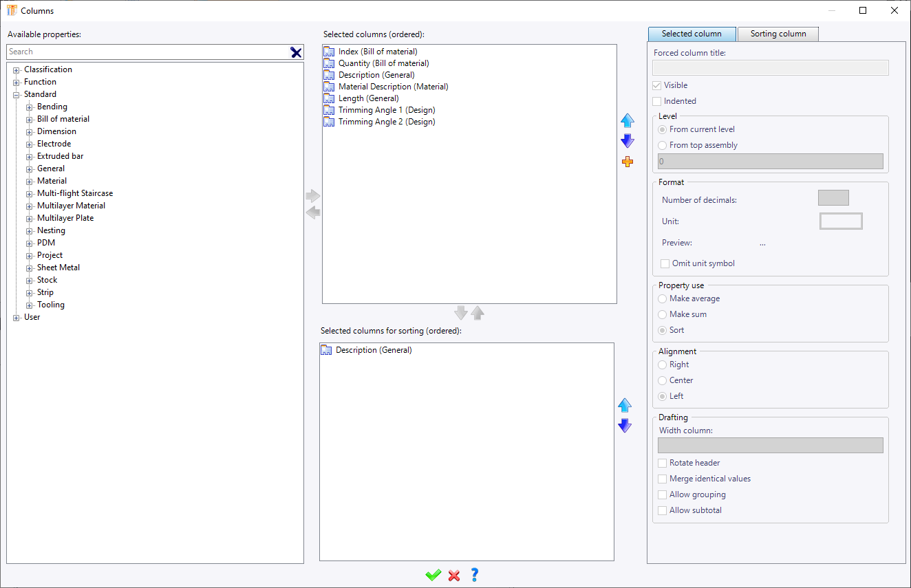
Task: Toggle the Indented checkbox
Action: [657, 101]
